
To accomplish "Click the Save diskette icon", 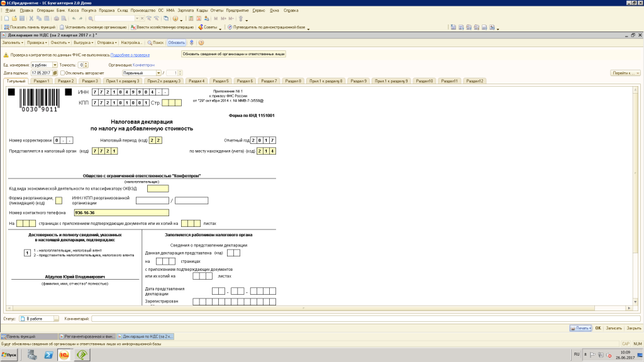I will point(22,18).
